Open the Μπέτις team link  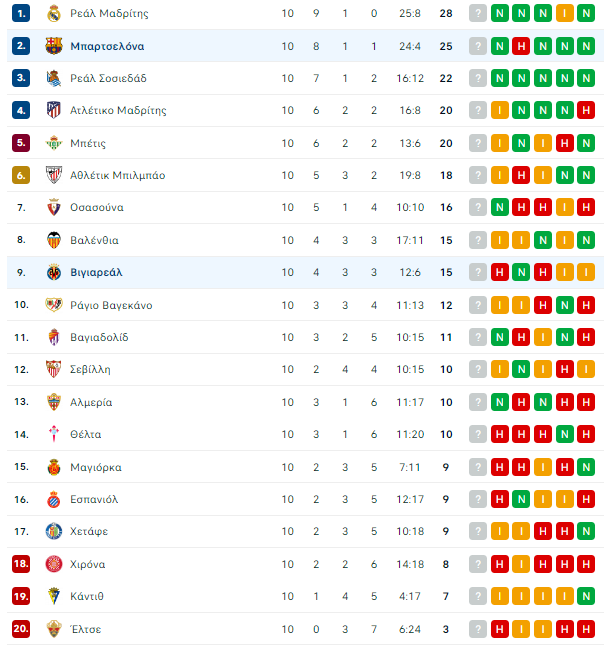click(x=88, y=143)
